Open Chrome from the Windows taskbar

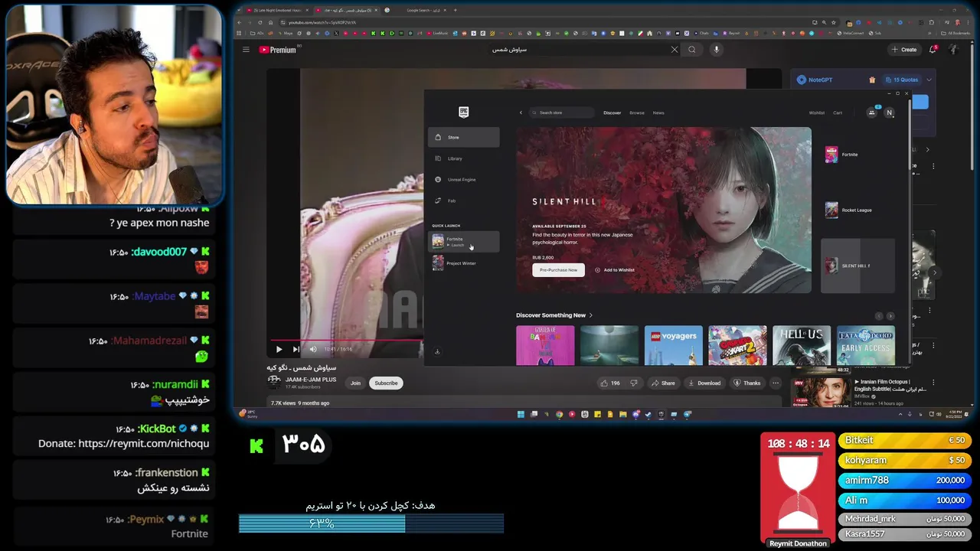tap(559, 415)
